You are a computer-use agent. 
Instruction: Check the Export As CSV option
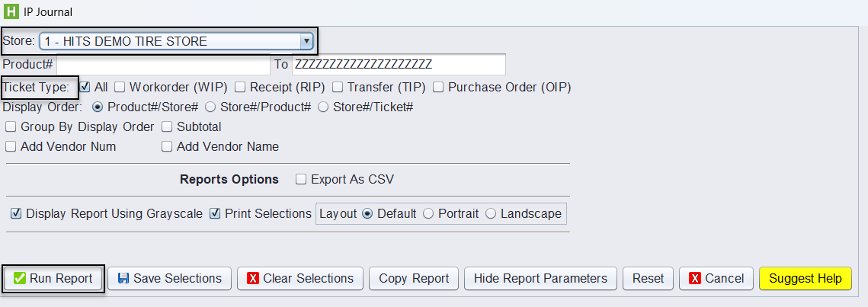[x=301, y=180]
